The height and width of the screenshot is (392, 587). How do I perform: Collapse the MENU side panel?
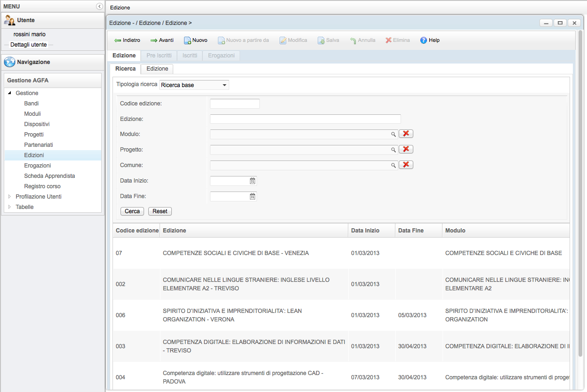(x=99, y=7)
